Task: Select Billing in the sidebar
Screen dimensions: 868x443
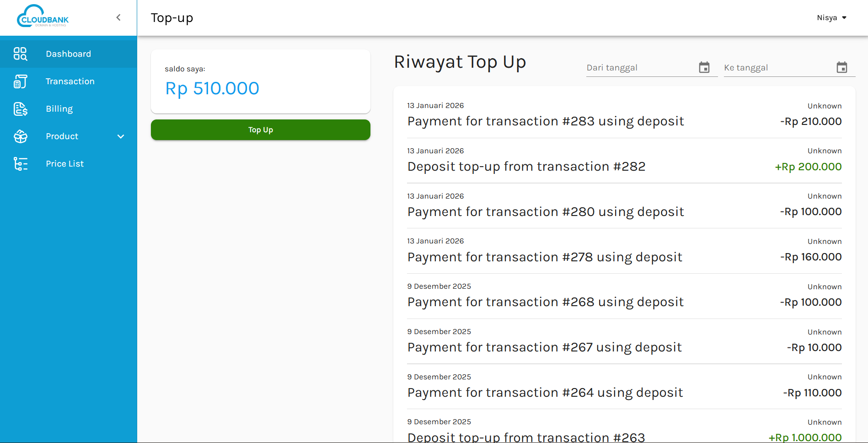Action: click(59, 109)
